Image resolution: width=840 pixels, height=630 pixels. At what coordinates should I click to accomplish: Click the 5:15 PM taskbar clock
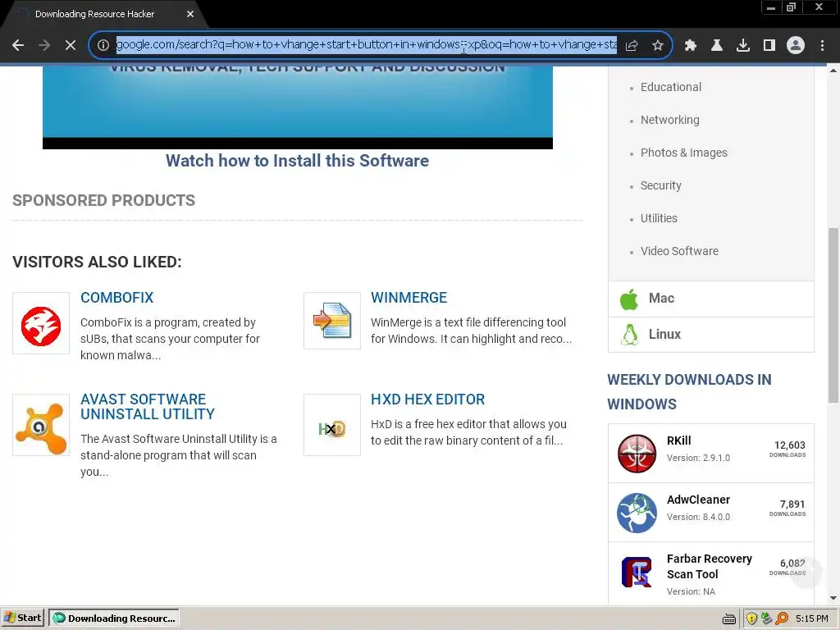click(x=811, y=619)
